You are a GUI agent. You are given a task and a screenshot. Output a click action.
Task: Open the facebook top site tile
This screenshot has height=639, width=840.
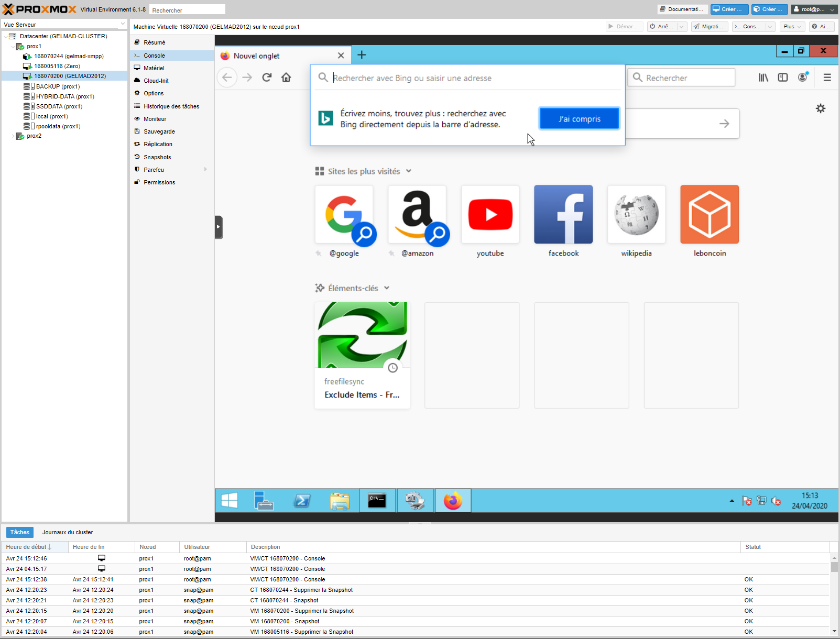pos(563,214)
